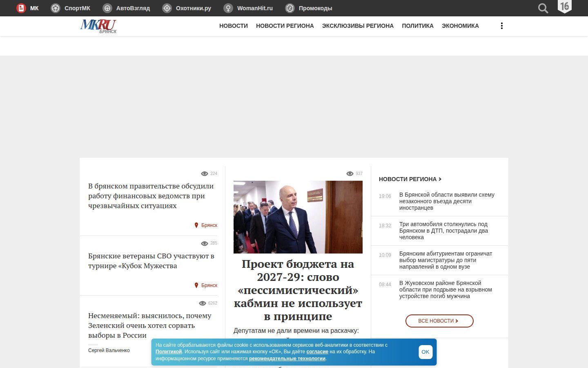Open the АвтоВзгляд link
588x368 pixels.
tap(133, 8)
